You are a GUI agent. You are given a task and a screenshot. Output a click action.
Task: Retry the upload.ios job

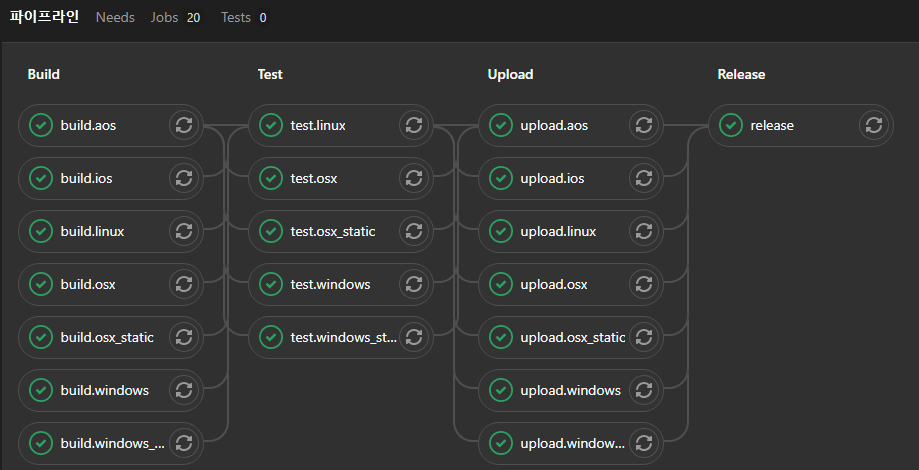644,178
